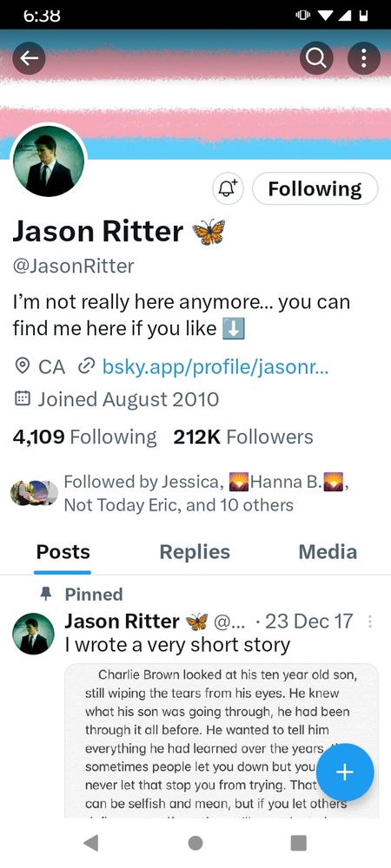This screenshot has height=868, width=391.
Task: View the 4,109 Following list
Action: [85, 437]
